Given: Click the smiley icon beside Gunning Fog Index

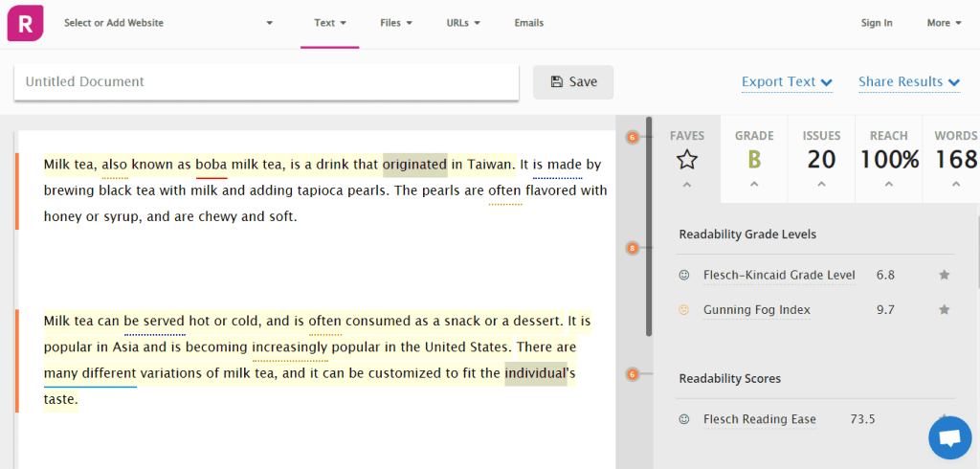Looking at the screenshot, I should (x=684, y=310).
